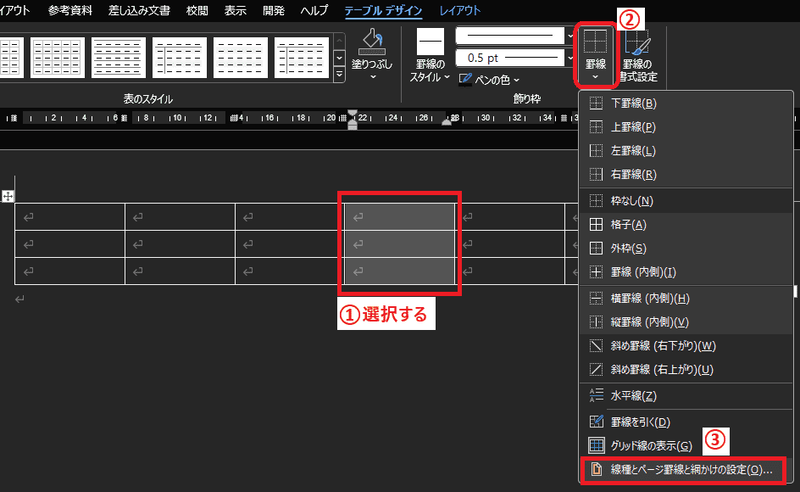Screen dimensions: 800x492
Task: Apply the 縦罫線 (内側)(V) inside vertical border
Action: point(686,322)
